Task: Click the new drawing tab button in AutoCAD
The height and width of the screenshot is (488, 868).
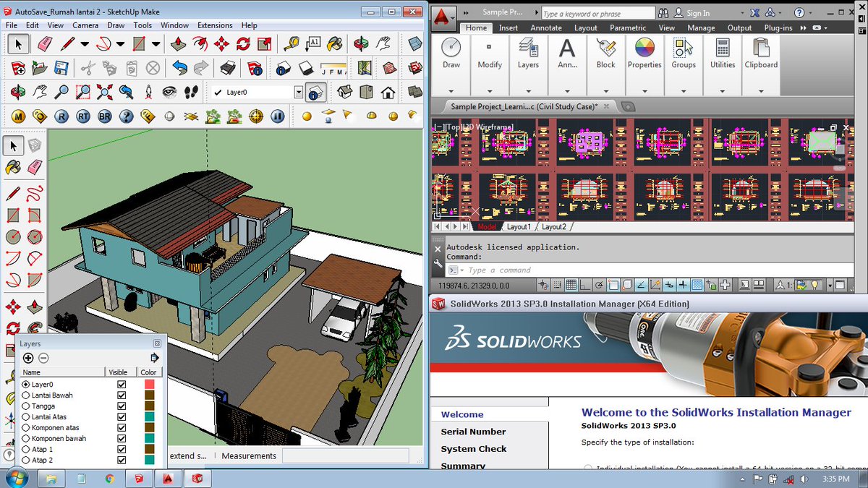Action: pos(628,106)
